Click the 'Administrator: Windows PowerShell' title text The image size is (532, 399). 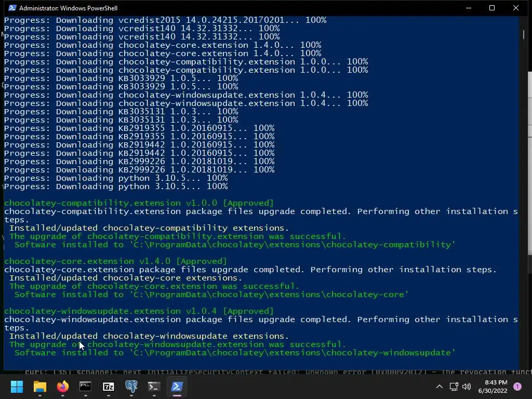click(68, 8)
